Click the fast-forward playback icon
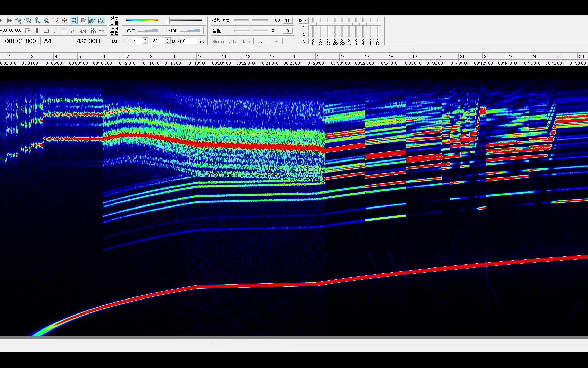588x368 pixels. coord(10,21)
